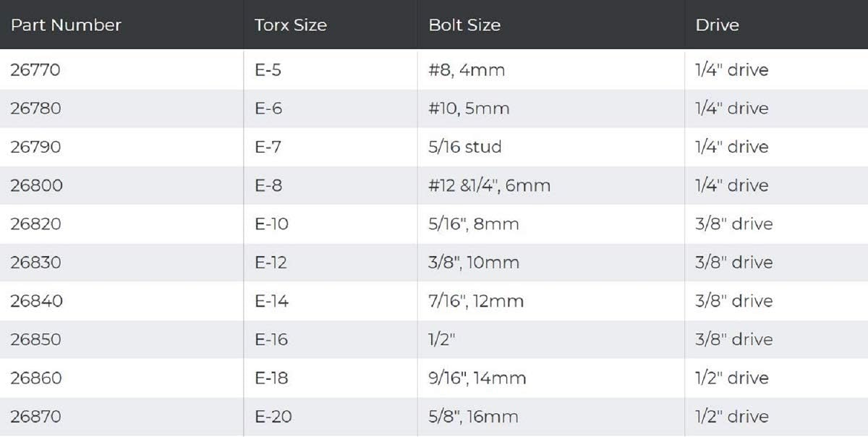The height and width of the screenshot is (437, 868).
Task: Select part number 26780 cell
Action: [x=35, y=109]
